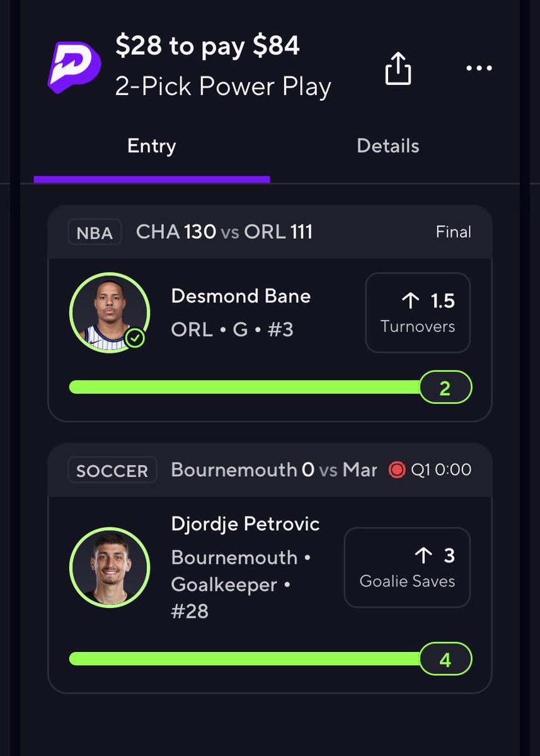Open the three-dot more options menu

(x=479, y=68)
